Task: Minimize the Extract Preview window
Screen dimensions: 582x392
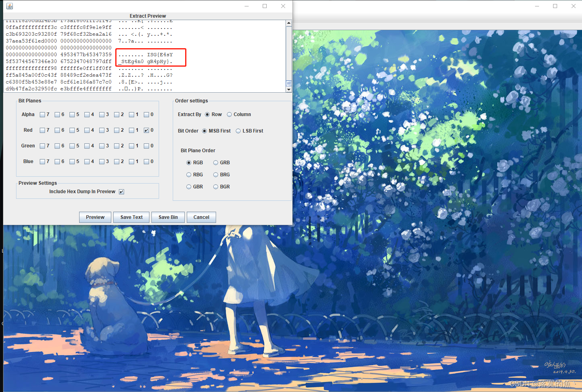Action: click(x=247, y=6)
